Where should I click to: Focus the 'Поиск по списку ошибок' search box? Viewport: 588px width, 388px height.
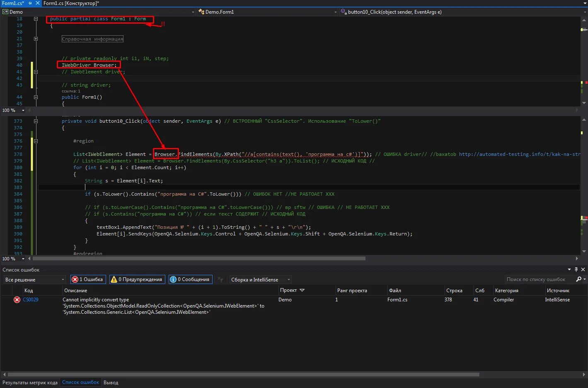click(539, 279)
